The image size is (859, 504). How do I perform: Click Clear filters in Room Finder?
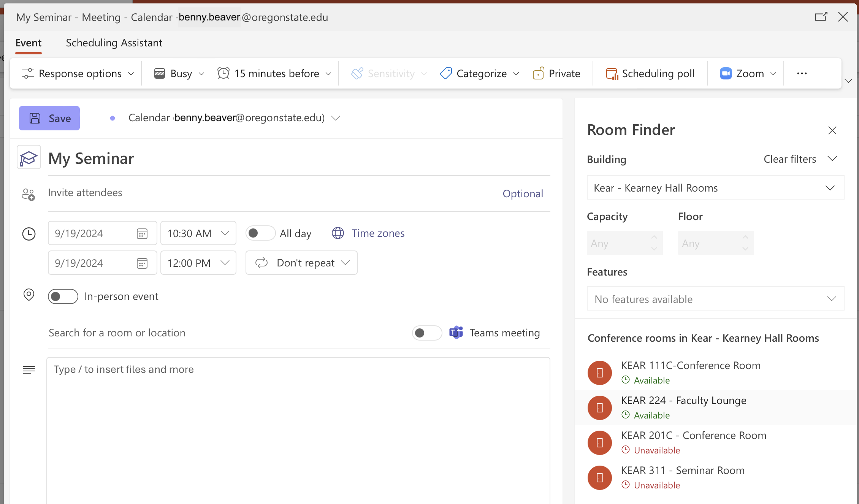(790, 159)
